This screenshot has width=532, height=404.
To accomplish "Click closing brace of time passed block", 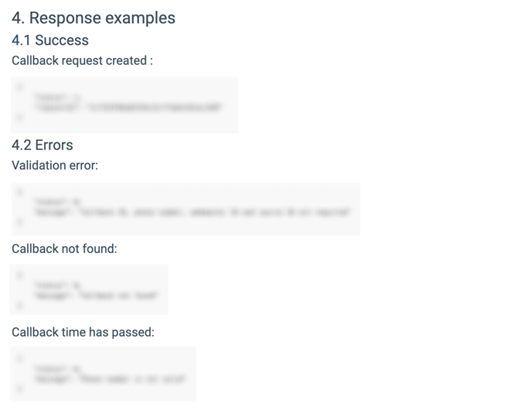I will tap(19, 389).
